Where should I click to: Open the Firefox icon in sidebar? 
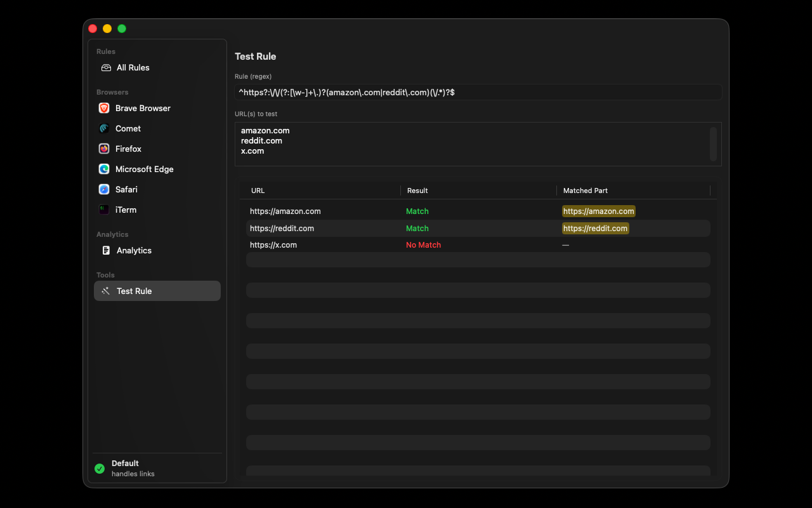click(x=104, y=149)
